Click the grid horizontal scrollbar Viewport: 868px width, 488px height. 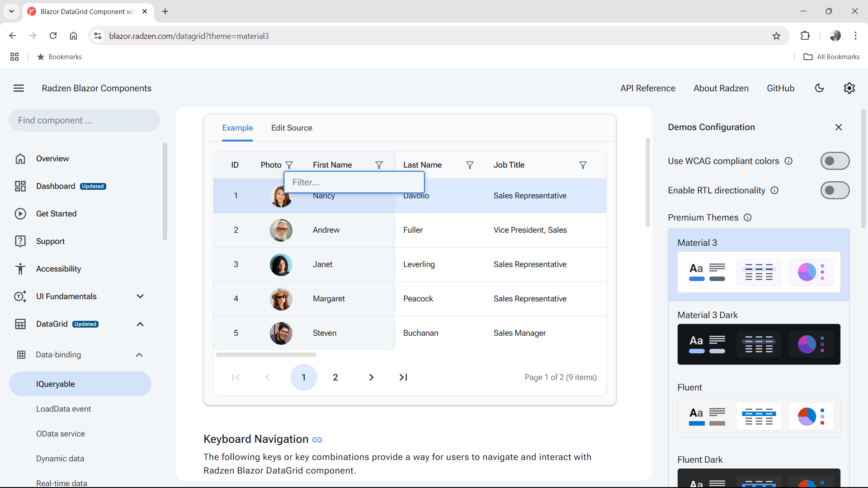point(266,355)
